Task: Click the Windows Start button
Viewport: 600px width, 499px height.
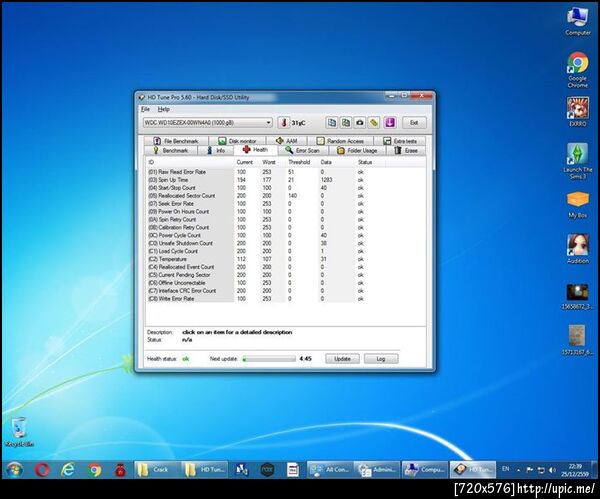Action: 15,470
